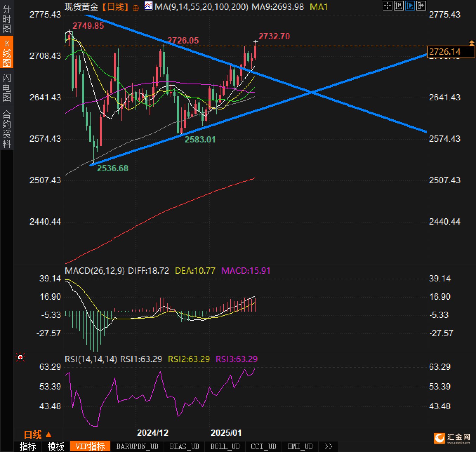This screenshot has width=476, height=452.
Task: Click the 现货黄金 instrument title
Action: [x=82, y=7]
